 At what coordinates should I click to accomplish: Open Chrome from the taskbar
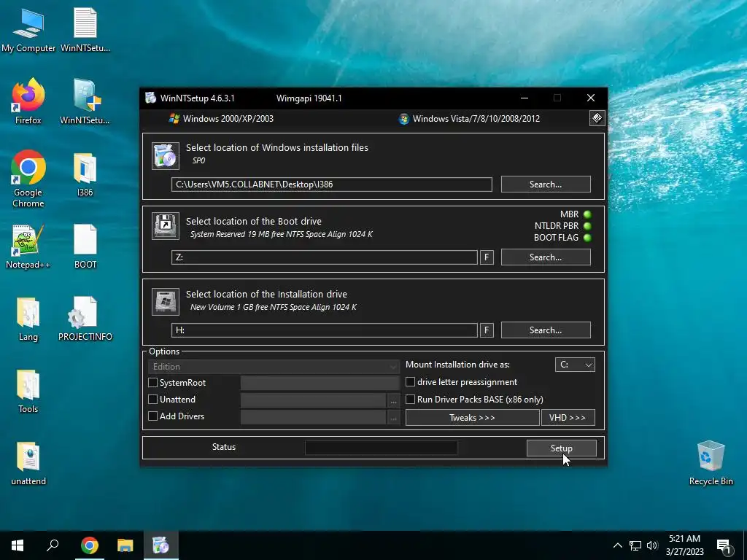click(x=90, y=545)
